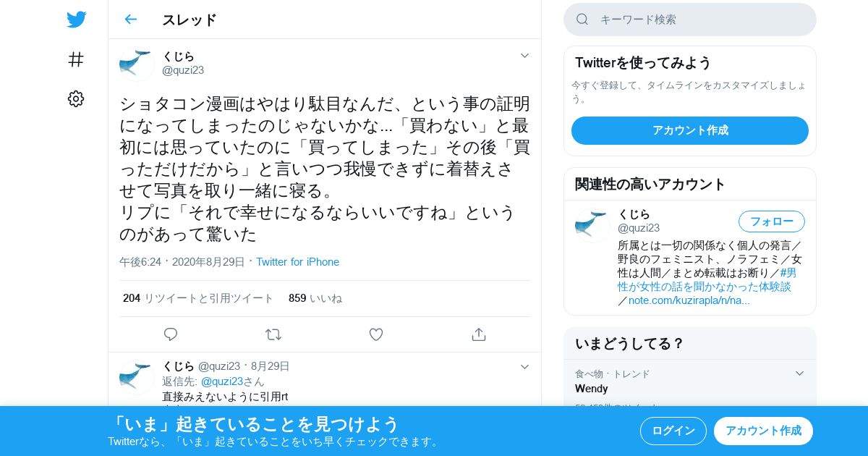
Task: Click the ログイン button in bottom banner
Action: 673,431
